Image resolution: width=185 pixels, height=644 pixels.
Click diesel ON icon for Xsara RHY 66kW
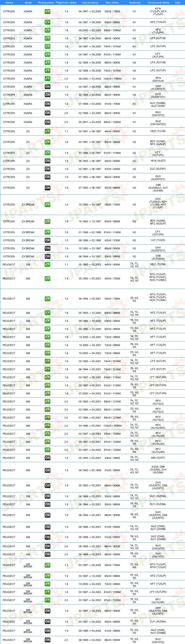[x=48, y=113]
